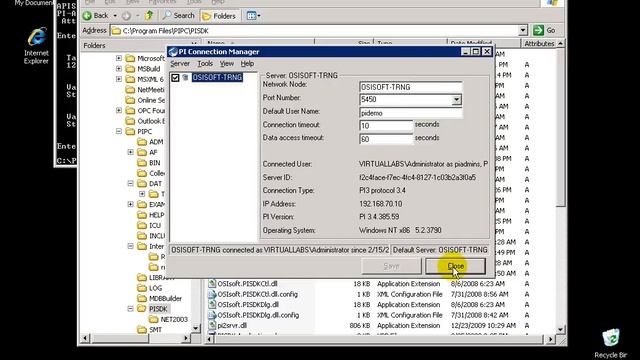
Task: Click the Default Server status bar text
Action: [x=440, y=250]
